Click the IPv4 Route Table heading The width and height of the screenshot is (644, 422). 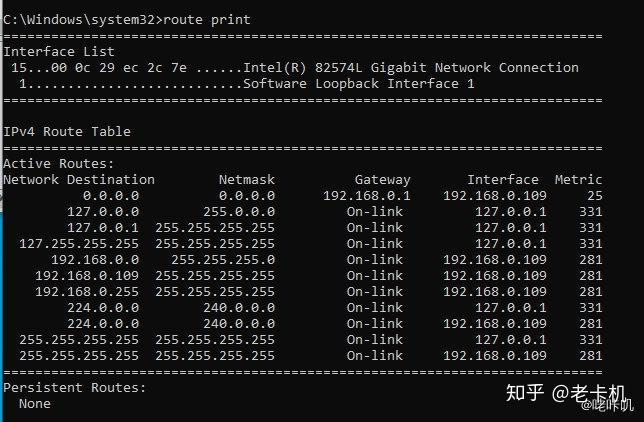[x=67, y=131]
